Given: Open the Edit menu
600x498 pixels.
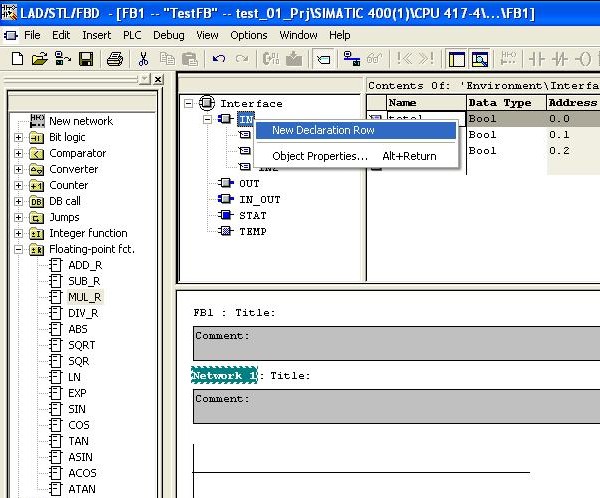Looking at the screenshot, I should tap(61, 35).
